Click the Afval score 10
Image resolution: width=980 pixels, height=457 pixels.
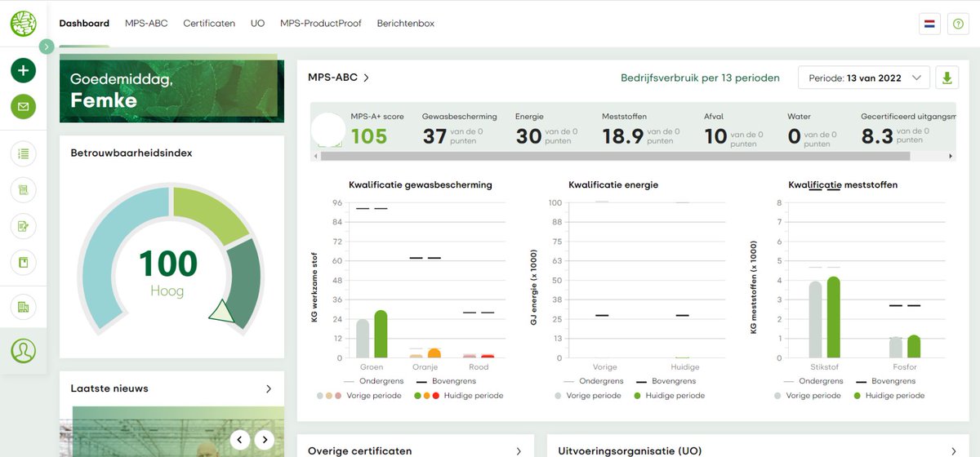(x=715, y=136)
